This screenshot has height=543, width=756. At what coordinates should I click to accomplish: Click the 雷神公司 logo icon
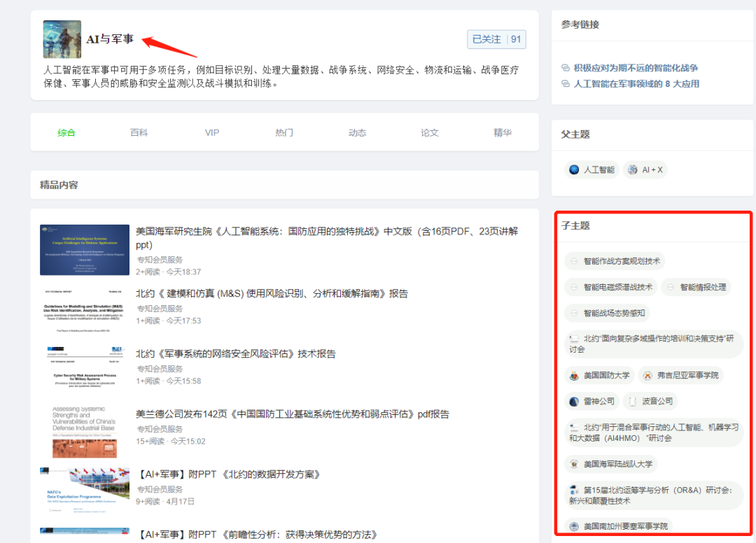574,402
